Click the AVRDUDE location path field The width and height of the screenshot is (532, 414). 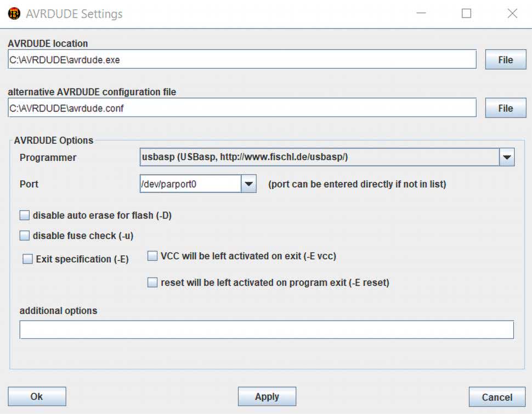pos(242,60)
